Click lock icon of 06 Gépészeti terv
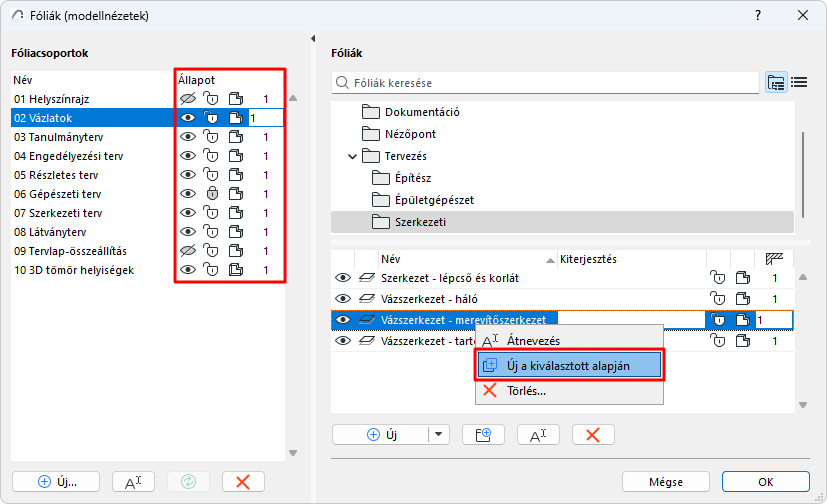827x504 pixels. [x=211, y=194]
